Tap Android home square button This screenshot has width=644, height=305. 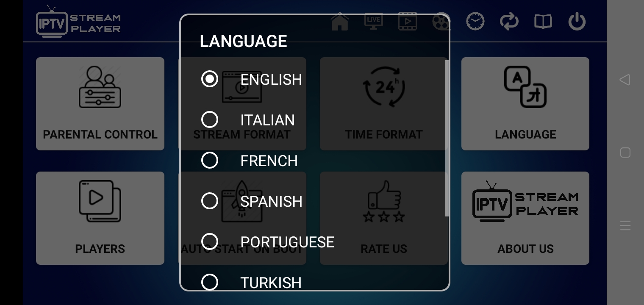(x=625, y=152)
